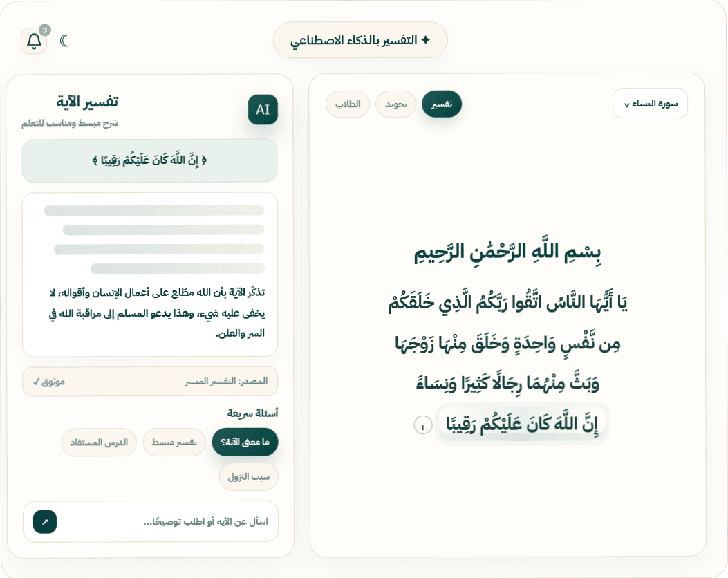The height and width of the screenshot is (578, 728).
Task: Click the quoted verse card in tafsir panel
Action: click(x=149, y=160)
